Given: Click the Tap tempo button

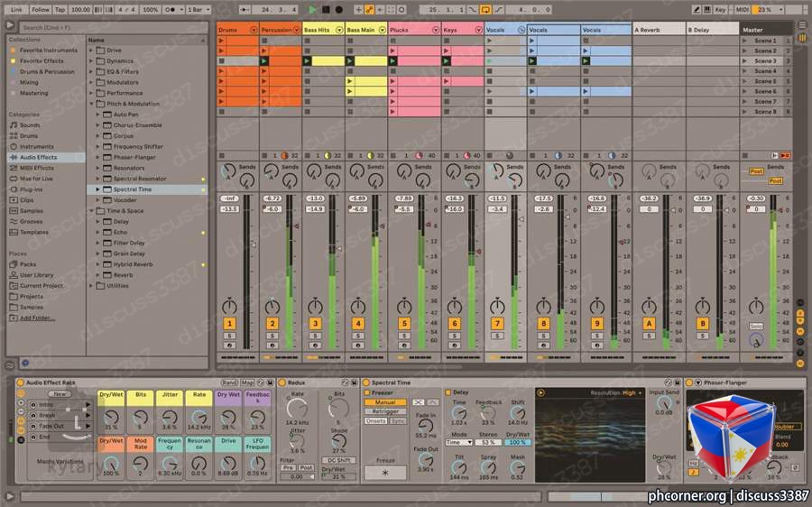Looking at the screenshot, I should tap(60, 9).
